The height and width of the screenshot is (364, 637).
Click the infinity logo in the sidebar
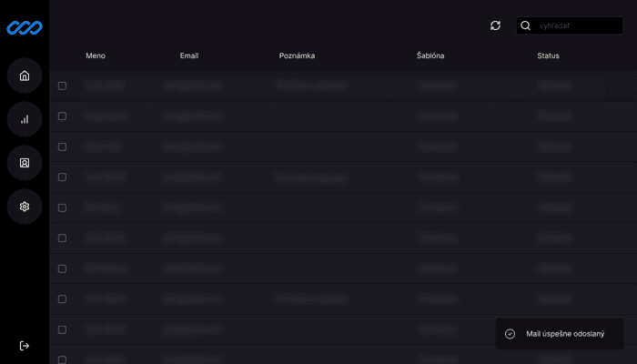tap(25, 28)
